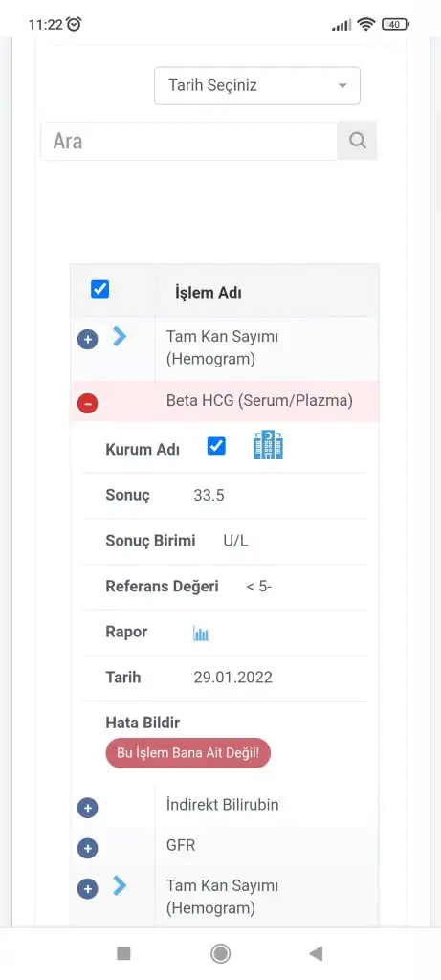Tap Android back triangle navigation icon

pyautogui.click(x=316, y=953)
